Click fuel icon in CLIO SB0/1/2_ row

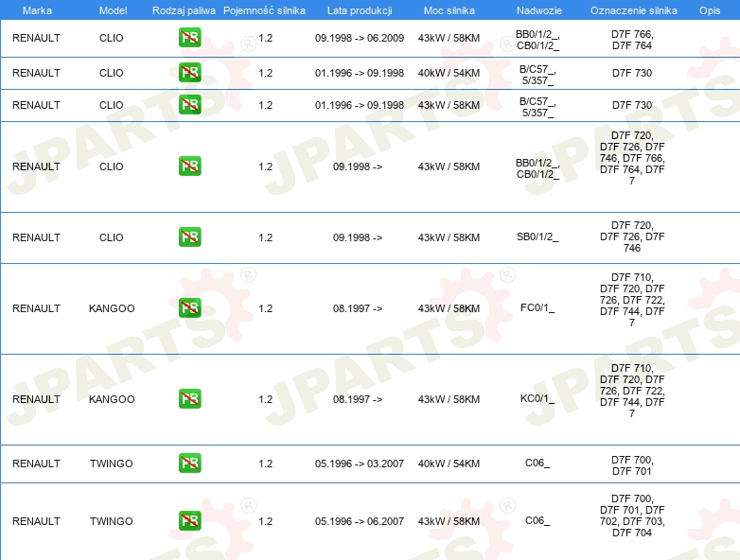pos(189,237)
